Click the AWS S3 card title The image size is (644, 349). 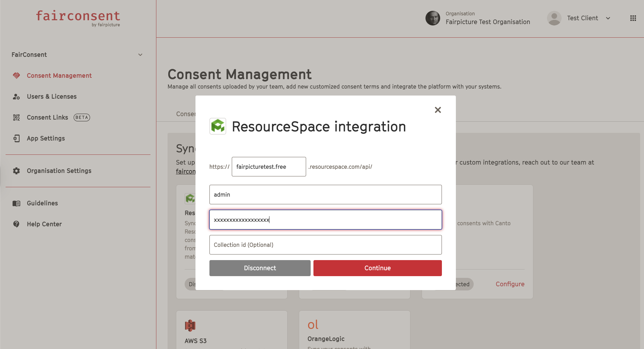[195, 341]
